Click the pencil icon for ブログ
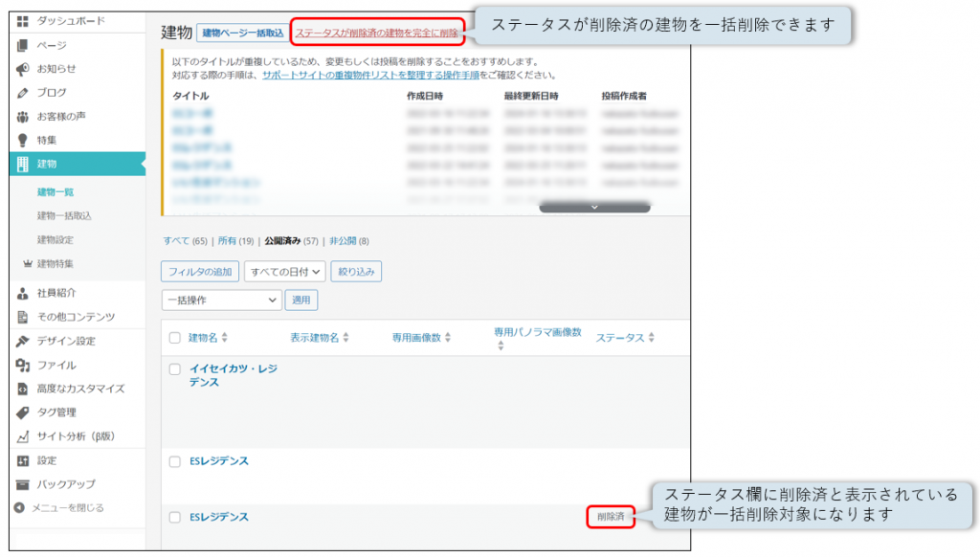This screenshot has width=980, height=557. tap(23, 93)
